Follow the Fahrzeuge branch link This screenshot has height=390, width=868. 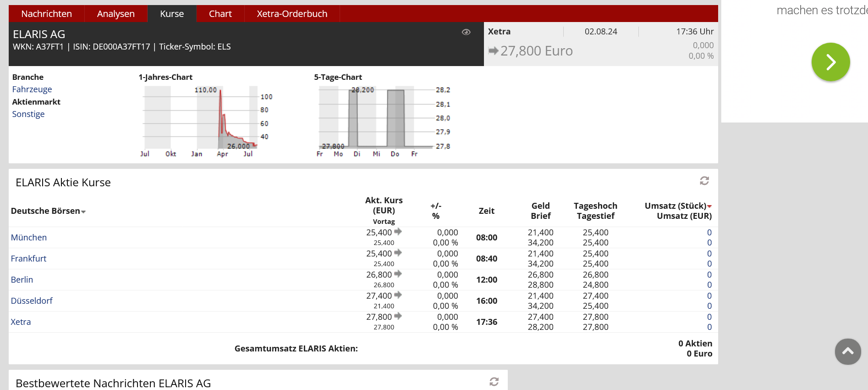click(32, 89)
